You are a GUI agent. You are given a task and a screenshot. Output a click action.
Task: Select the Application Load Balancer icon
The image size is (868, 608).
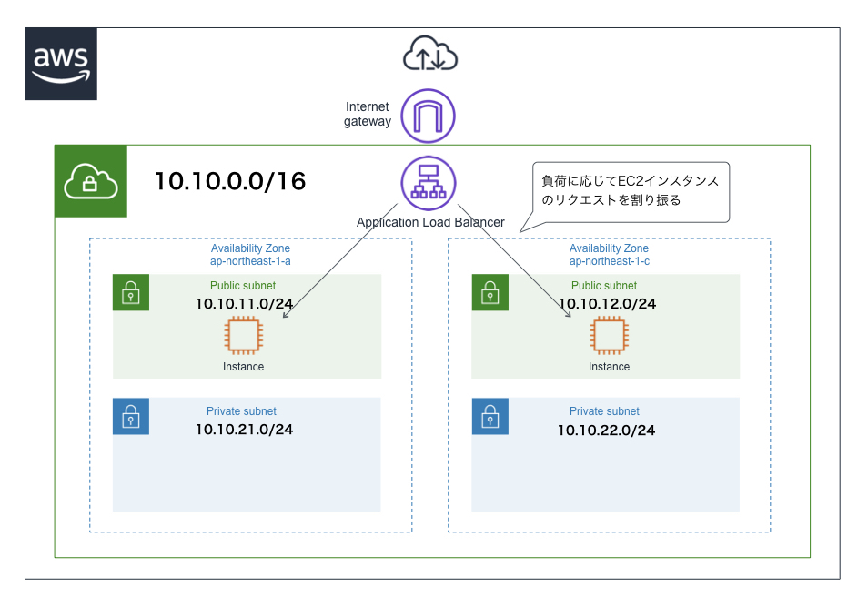click(x=428, y=183)
